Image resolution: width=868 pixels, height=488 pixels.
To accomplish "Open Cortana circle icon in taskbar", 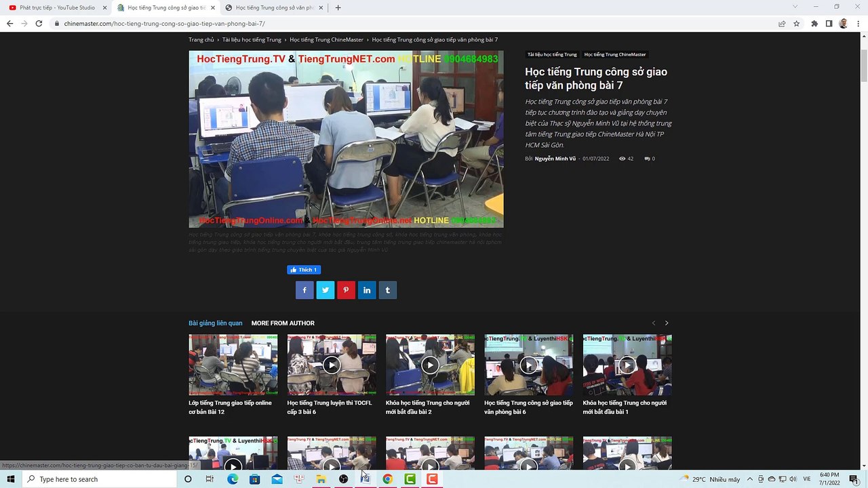I will click(188, 479).
